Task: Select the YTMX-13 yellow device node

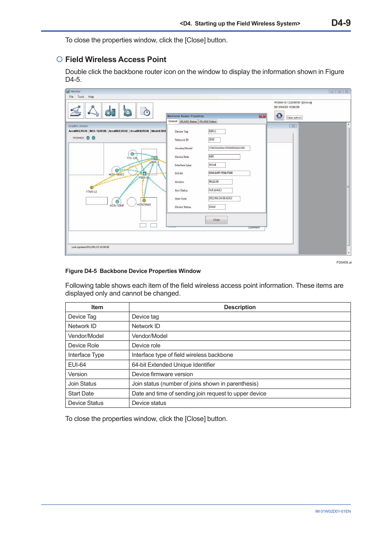Action: [92, 187]
